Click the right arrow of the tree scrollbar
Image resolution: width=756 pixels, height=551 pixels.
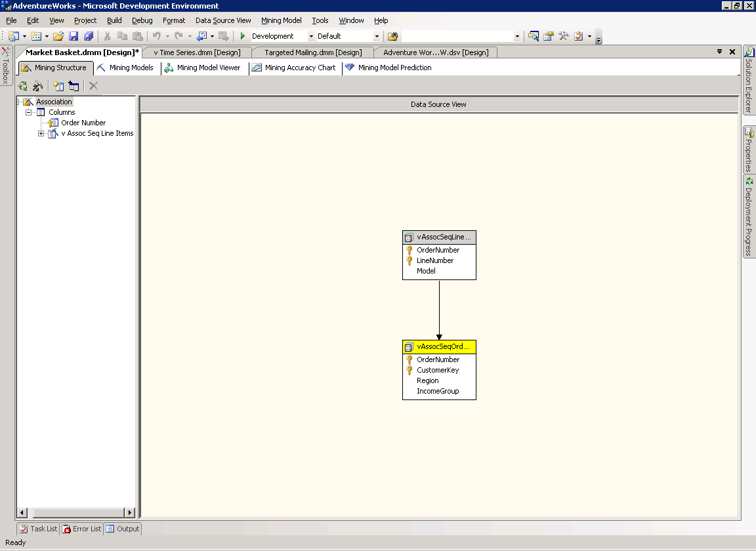click(129, 512)
